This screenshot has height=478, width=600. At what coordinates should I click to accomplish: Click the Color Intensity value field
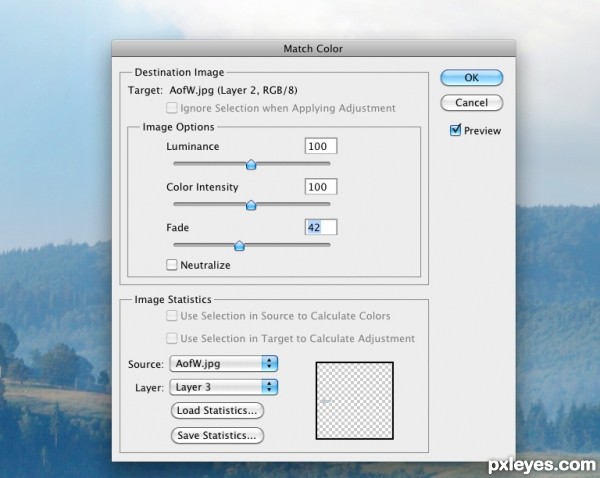pos(321,187)
